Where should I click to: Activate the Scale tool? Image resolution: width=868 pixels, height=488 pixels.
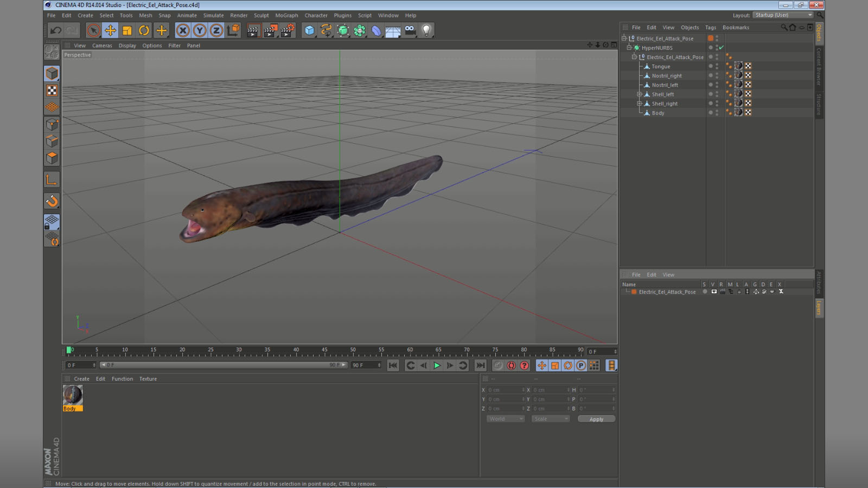click(x=127, y=30)
